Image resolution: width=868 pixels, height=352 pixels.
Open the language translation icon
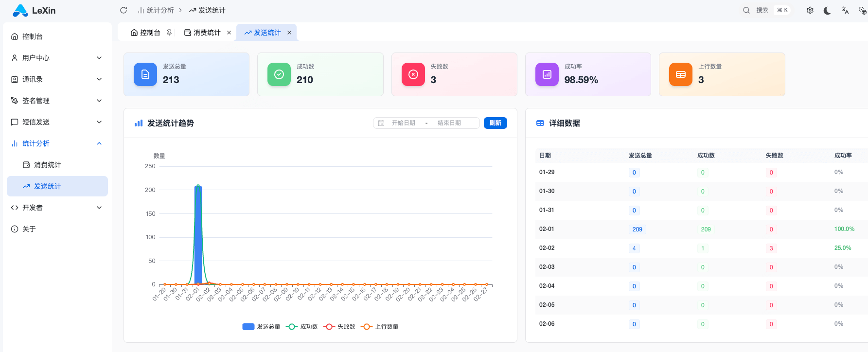click(x=845, y=10)
